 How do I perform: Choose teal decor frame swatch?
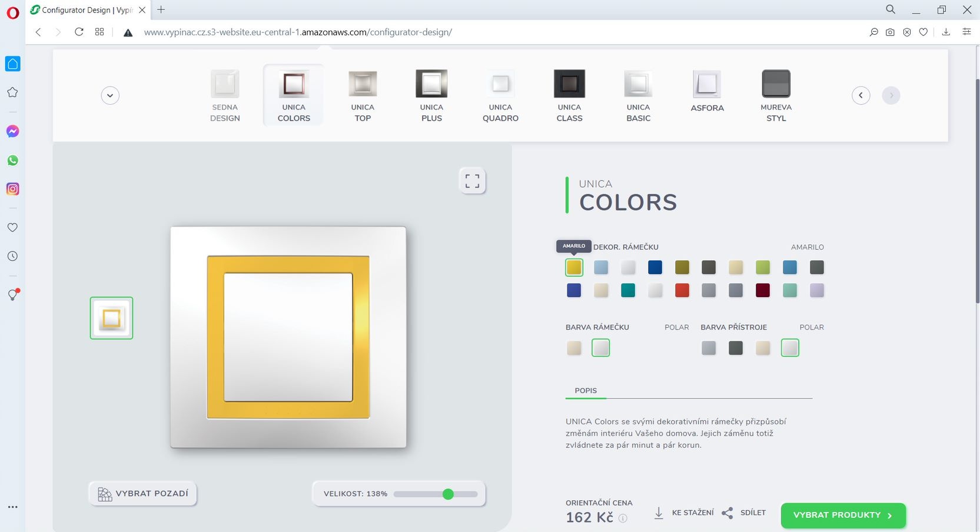(628, 290)
